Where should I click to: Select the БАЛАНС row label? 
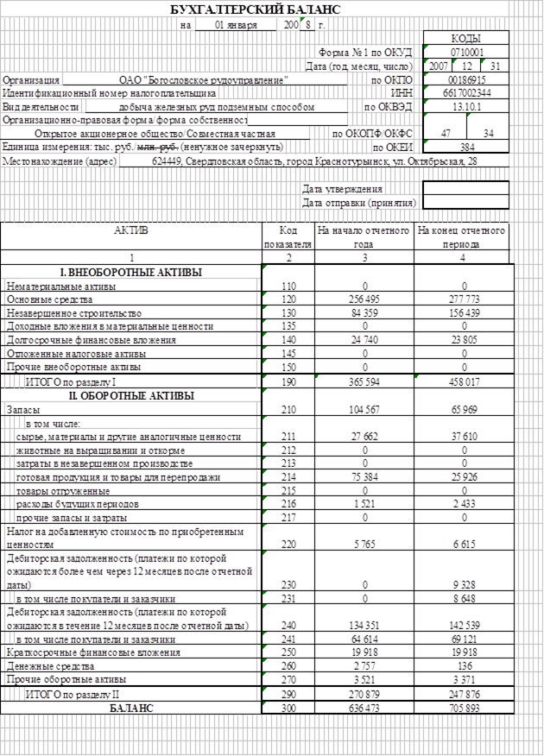tap(131, 708)
